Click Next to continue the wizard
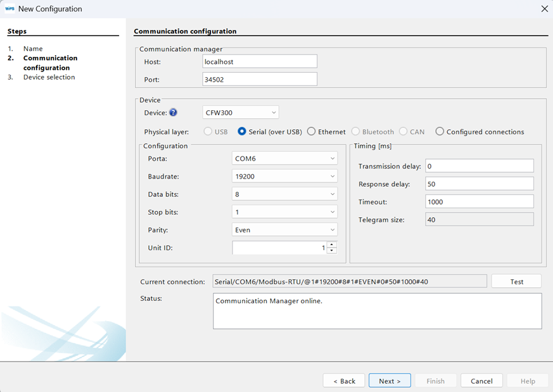Viewport: 553px width, 392px height. point(390,381)
